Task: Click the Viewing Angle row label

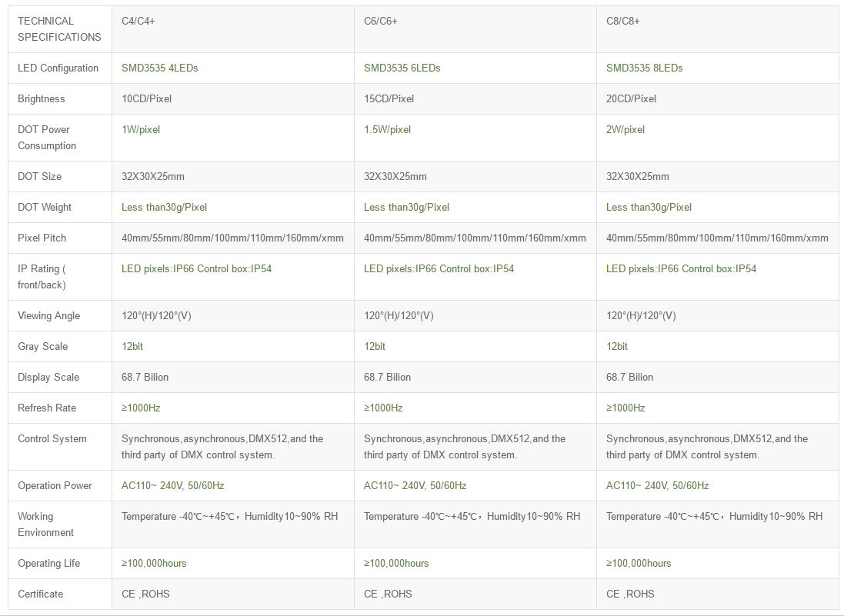Action: click(49, 315)
